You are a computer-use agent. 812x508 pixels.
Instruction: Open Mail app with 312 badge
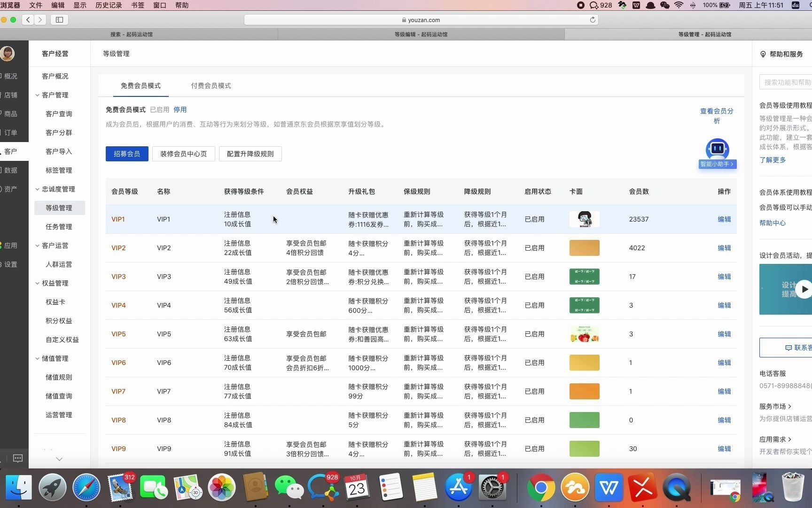coord(120,487)
